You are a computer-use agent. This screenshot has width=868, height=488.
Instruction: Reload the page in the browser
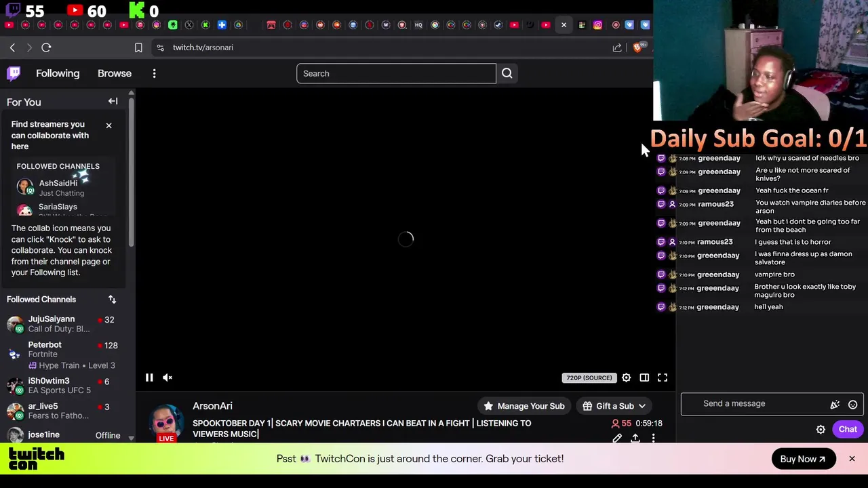[x=46, y=47]
